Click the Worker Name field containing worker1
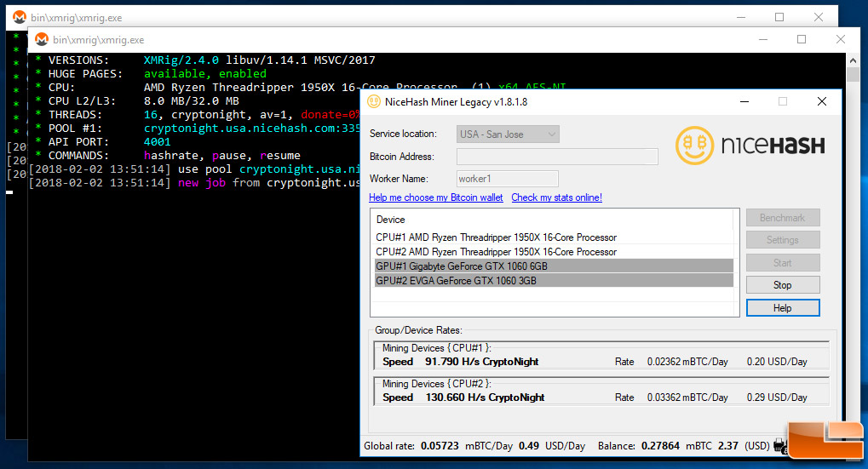Viewport: 868px width, 469px height. point(507,179)
